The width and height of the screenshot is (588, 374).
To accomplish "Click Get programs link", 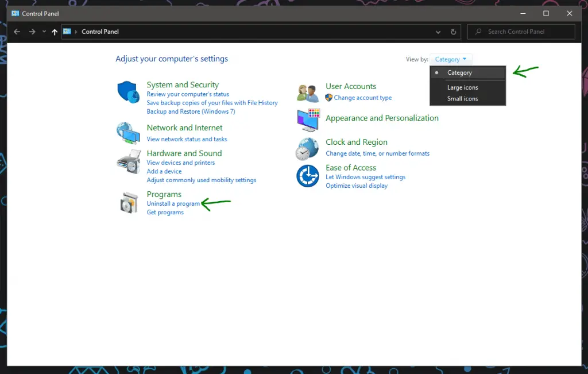I will (x=165, y=213).
